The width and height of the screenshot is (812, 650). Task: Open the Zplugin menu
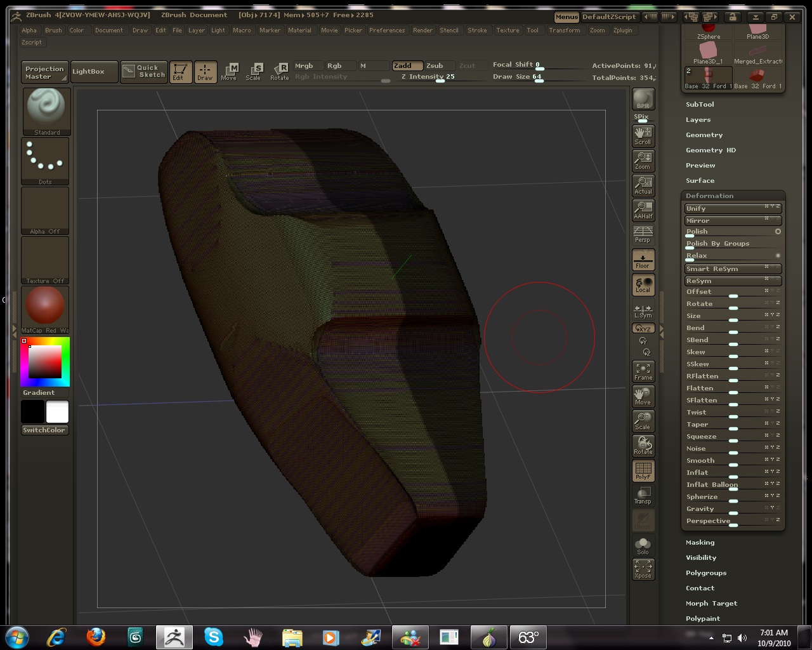pos(622,30)
